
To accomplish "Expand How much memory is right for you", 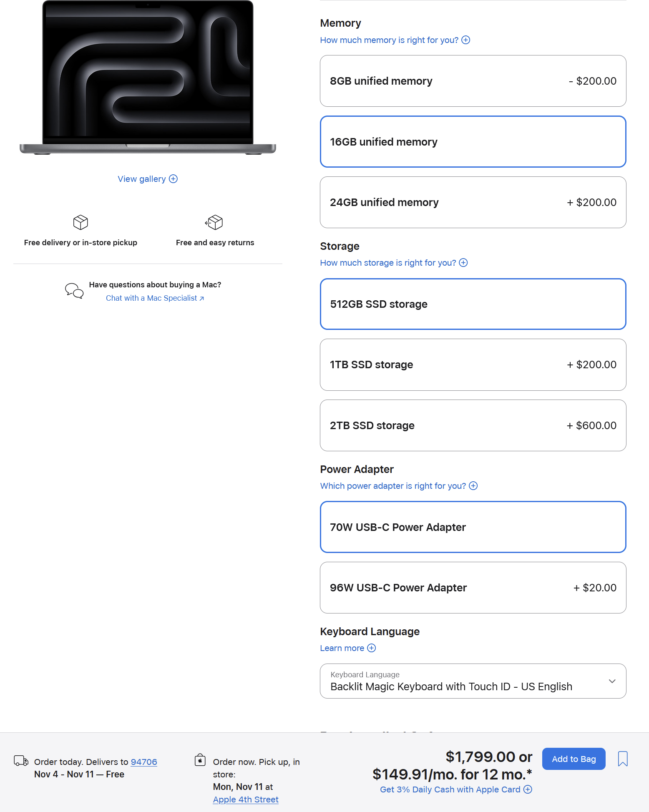I will (395, 40).
